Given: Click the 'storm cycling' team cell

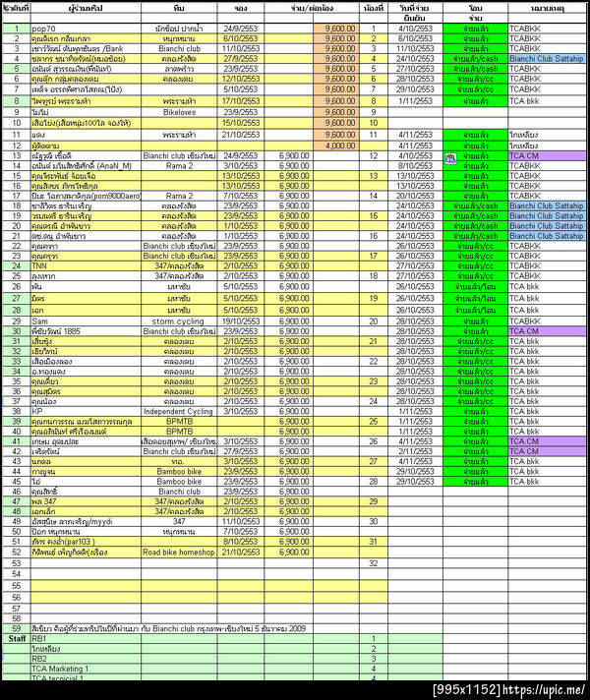Looking at the screenshot, I should pos(179,321).
